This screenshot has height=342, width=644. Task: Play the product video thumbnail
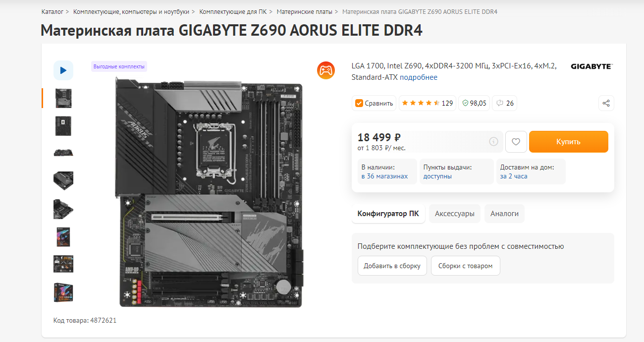(63, 70)
